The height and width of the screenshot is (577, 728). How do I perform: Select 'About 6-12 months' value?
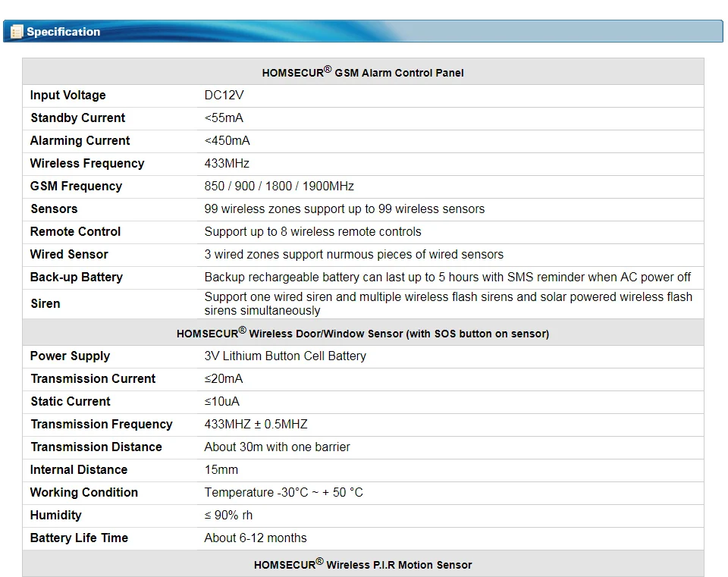tap(256, 538)
